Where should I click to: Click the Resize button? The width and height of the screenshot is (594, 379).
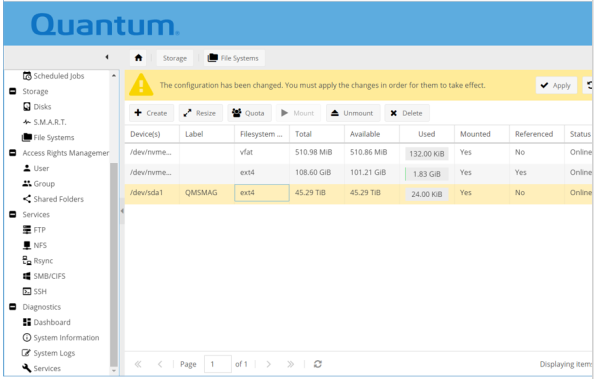click(x=200, y=113)
